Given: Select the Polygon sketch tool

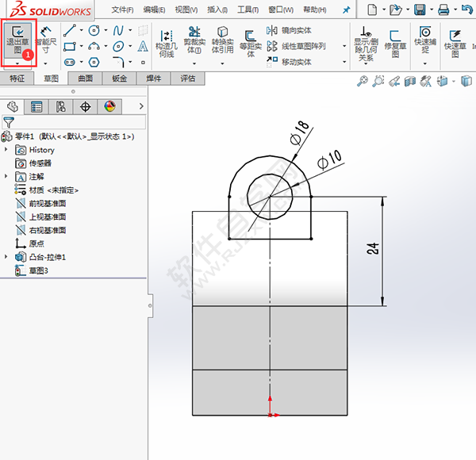Looking at the screenshot, I should click(94, 62).
